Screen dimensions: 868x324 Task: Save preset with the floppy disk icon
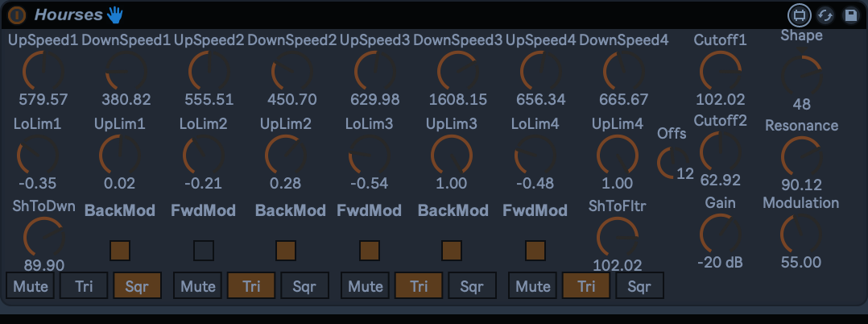pyautogui.click(x=850, y=15)
